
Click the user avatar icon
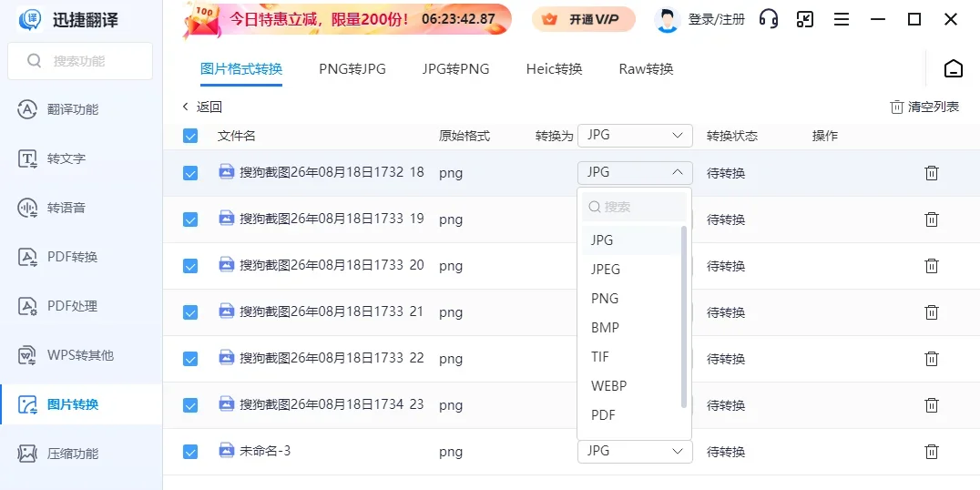[668, 20]
